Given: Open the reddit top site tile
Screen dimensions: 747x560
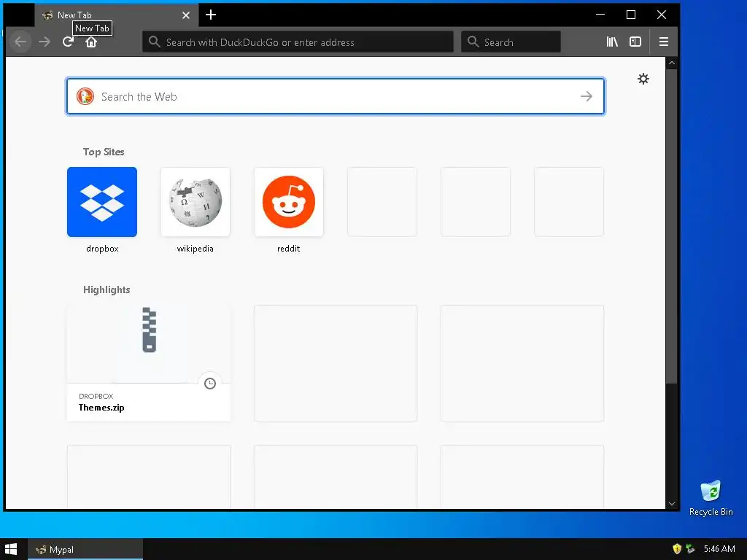Looking at the screenshot, I should click(x=289, y=202).
